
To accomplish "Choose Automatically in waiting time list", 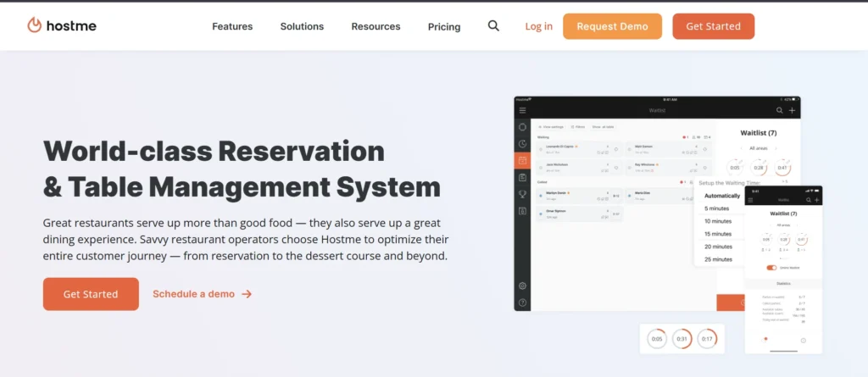I will (x=722, y=196).
